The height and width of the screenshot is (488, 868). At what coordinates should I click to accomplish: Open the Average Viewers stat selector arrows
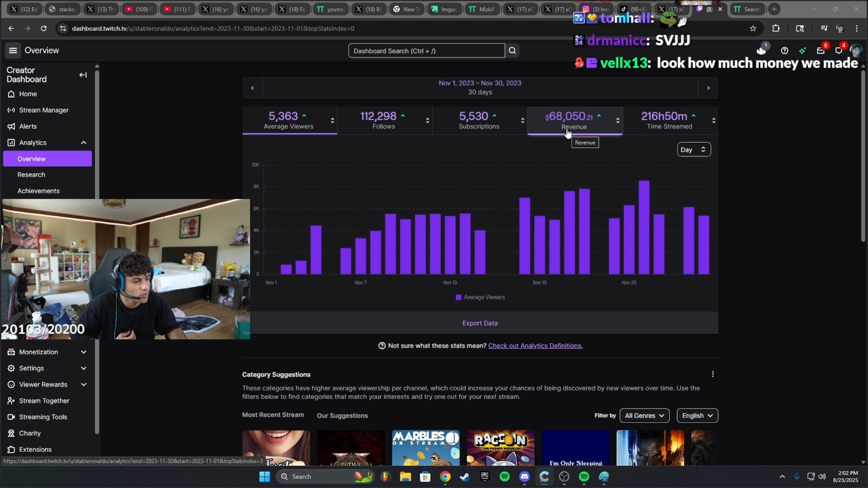pos(333,121)
